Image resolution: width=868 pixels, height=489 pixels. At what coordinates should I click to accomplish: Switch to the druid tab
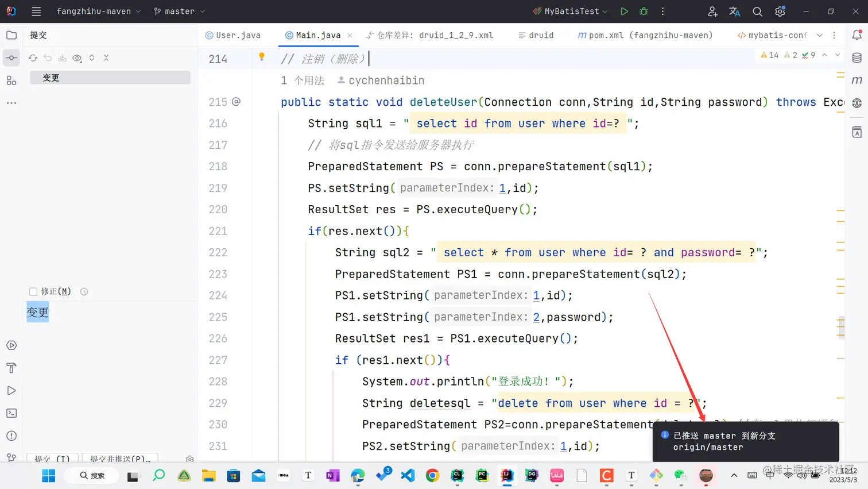pos(536,35)
